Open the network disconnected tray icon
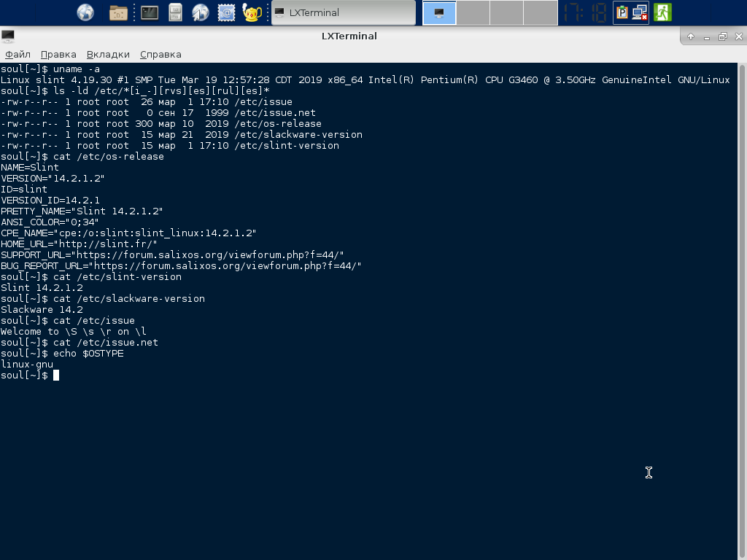 639,12
